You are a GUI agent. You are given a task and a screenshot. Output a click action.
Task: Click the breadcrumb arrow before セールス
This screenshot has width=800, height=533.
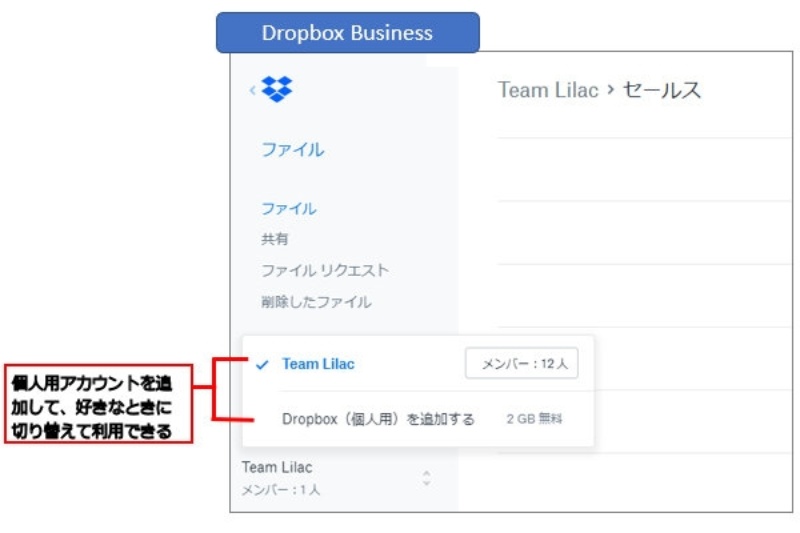pyautogui.click(x=610, y=91)
